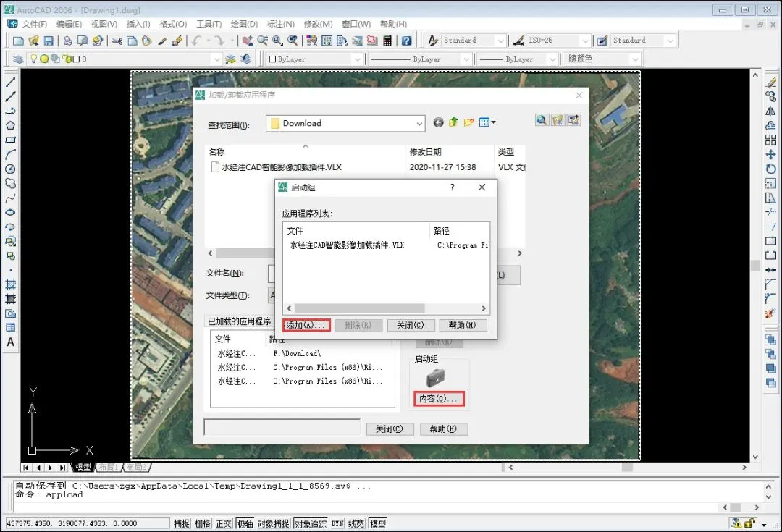Open the 随颜色 plot style dropdown

tap(635, 59)
